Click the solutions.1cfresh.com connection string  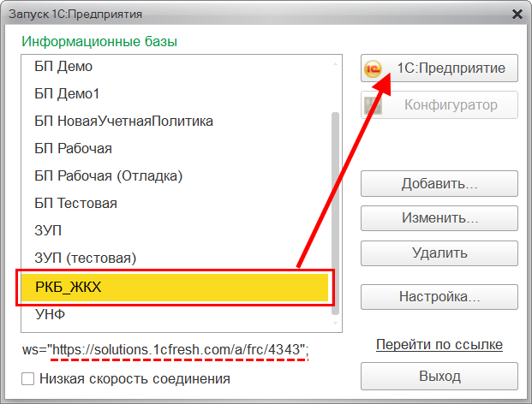(x=165, y=350)
